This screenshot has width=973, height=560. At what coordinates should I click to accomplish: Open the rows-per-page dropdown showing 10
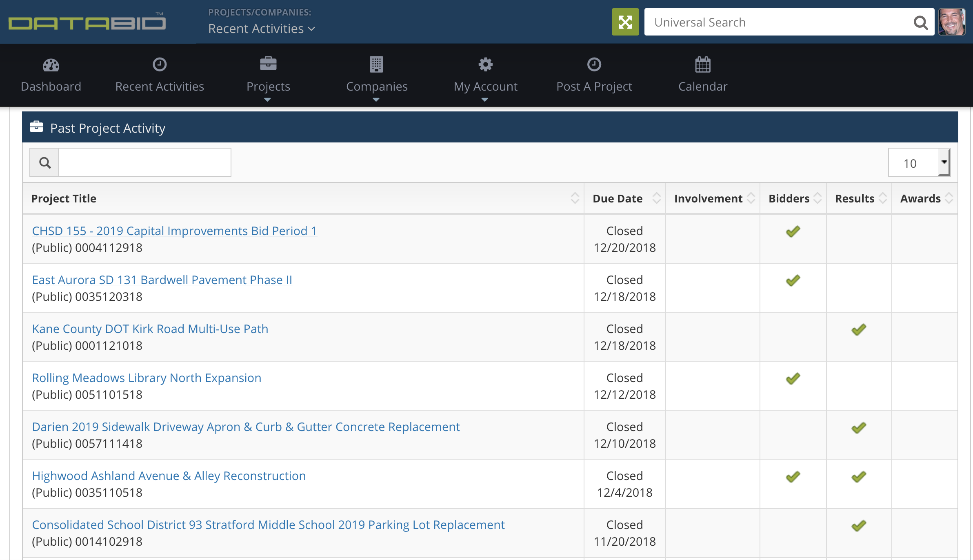[x=919, y=162]
